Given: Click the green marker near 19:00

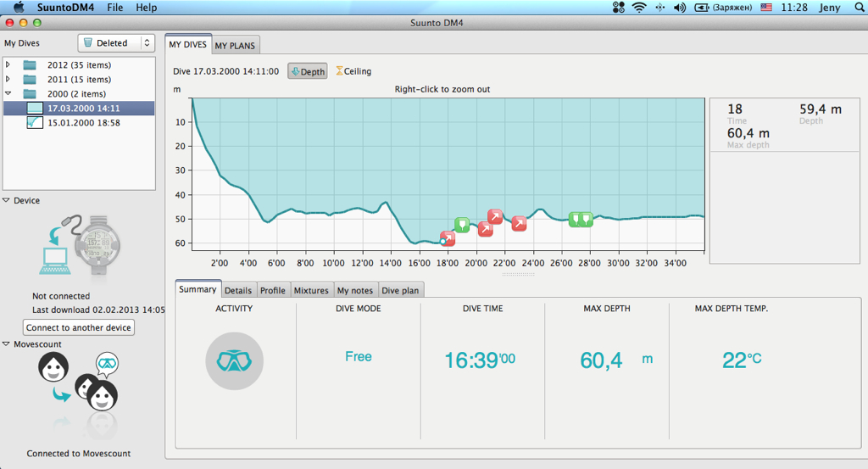Looking at the screenshot, I should pos(462,224).
